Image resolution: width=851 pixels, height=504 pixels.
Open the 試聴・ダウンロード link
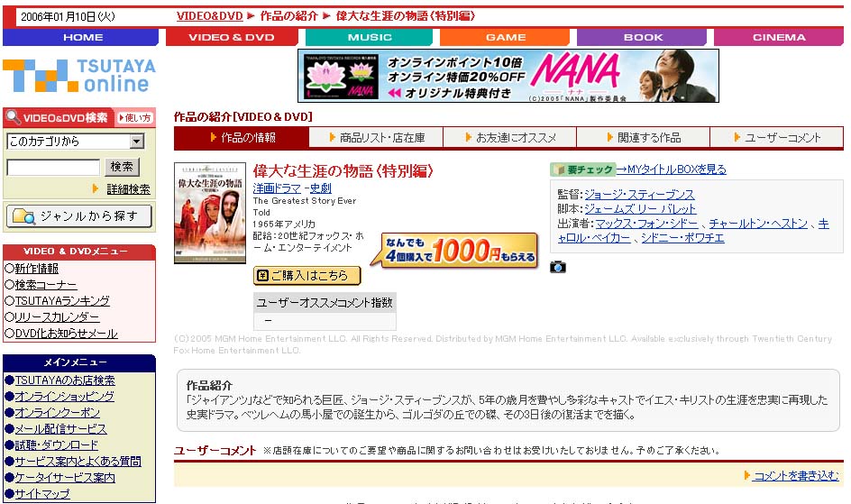click(x=57, y=445)
